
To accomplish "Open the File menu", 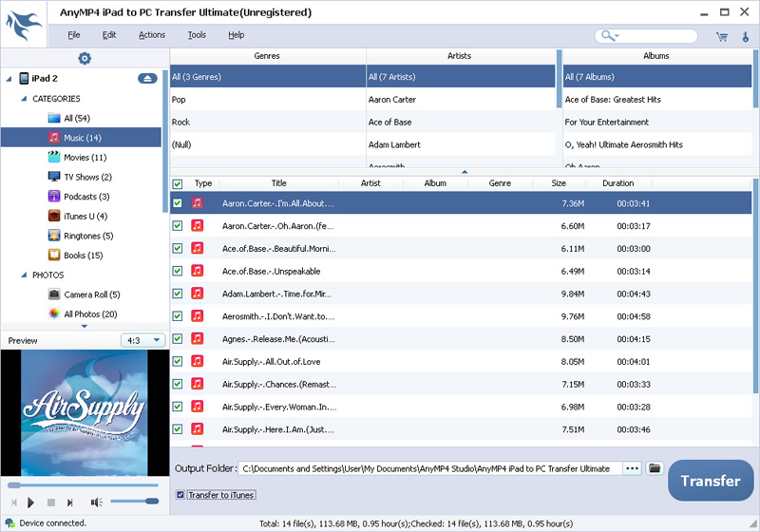I will pyautogui.click(x=74, y=35).
